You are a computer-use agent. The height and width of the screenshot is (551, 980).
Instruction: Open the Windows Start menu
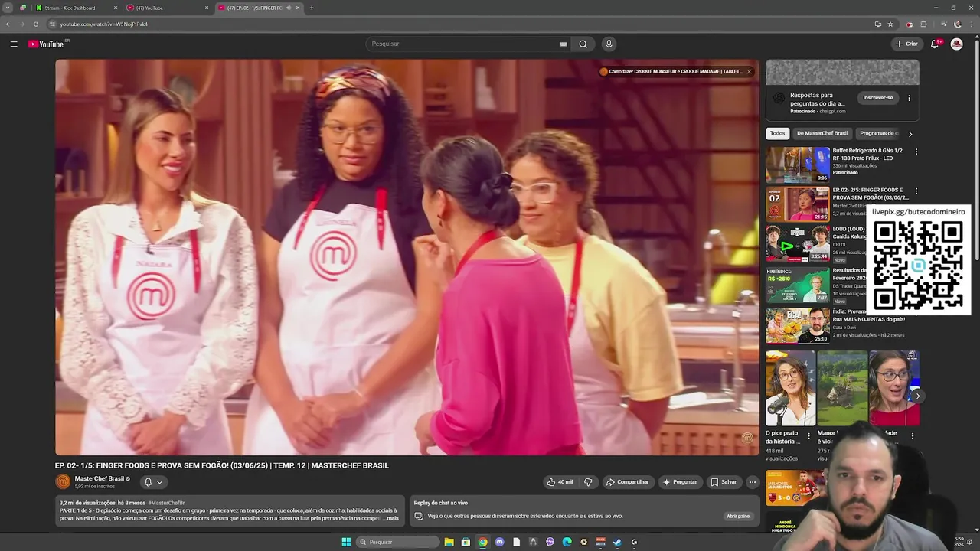(346, 542)
